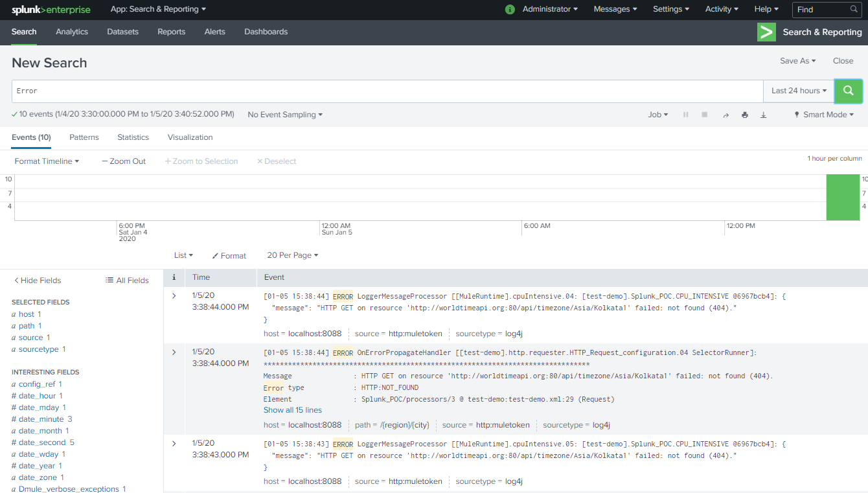
Task: Click the Splunk Enterprise logo
Action: point(51,10)
